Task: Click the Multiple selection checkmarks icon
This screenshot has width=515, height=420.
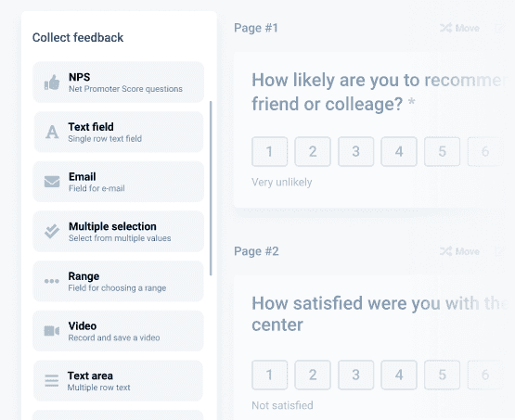Action: [x=52, y=232]
